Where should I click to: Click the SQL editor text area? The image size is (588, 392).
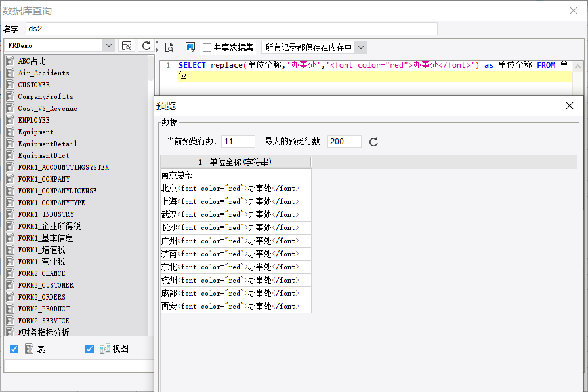point(375,77)
